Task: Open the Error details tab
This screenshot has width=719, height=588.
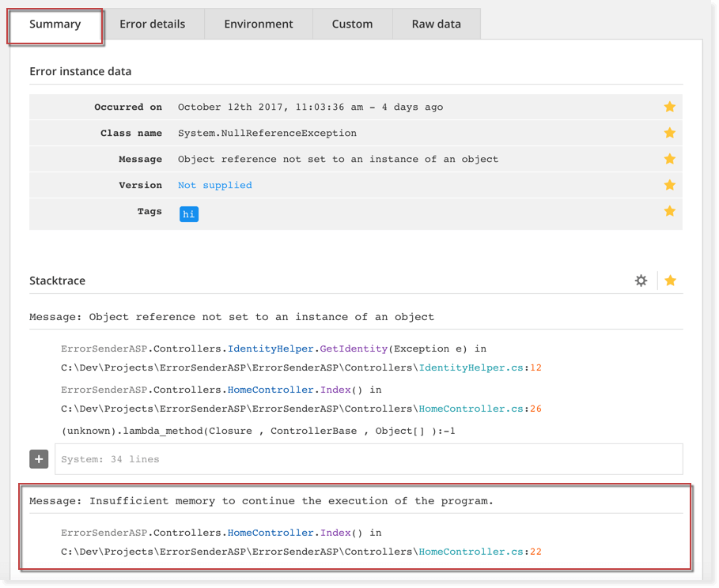Action: click(152, 24)
